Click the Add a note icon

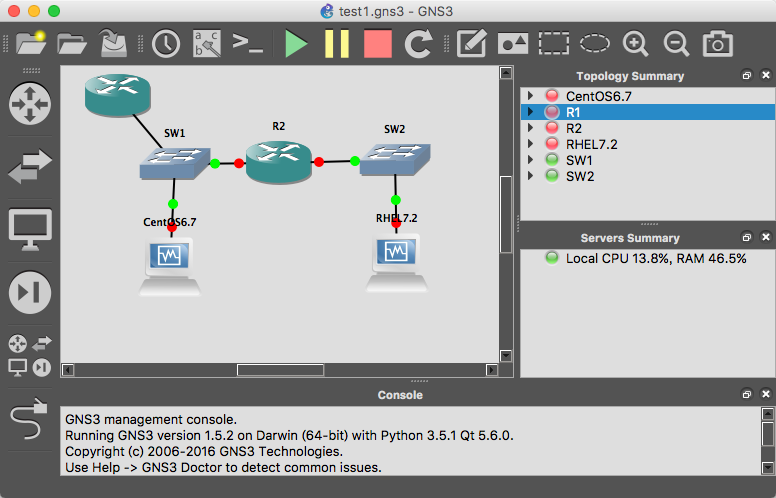pos(471,44)
